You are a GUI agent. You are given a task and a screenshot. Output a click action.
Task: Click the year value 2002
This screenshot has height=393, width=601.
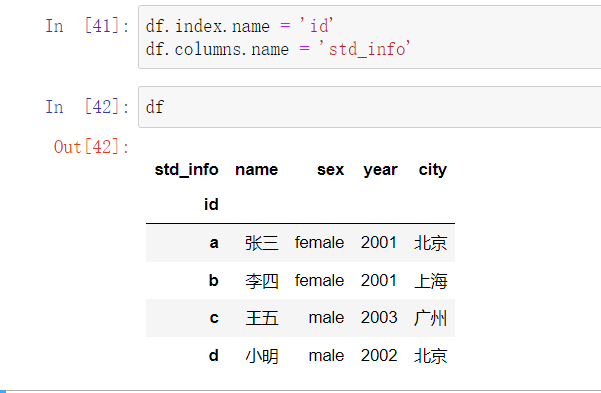pos(379,355)
